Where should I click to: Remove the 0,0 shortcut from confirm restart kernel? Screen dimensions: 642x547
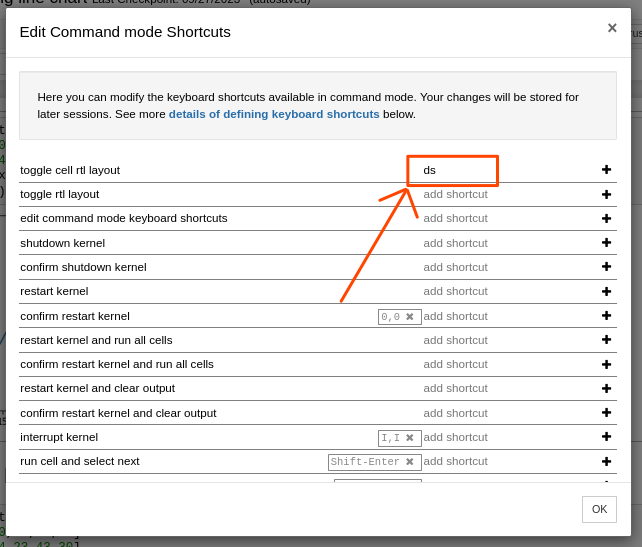(409, 317)
